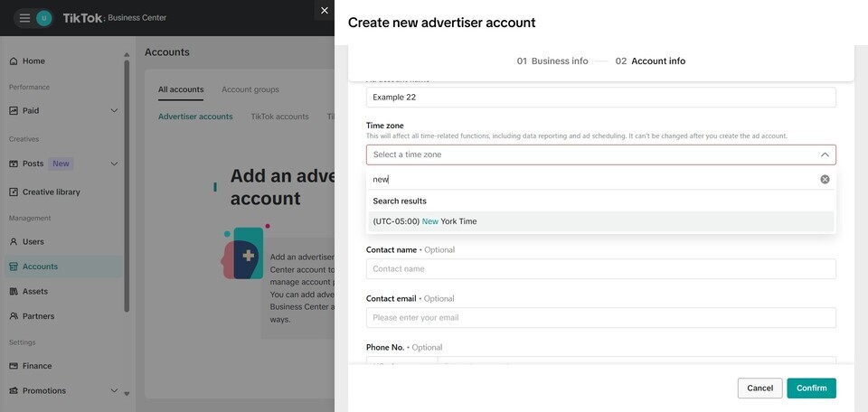Select Assets in the sidebar

coord(35,292)
